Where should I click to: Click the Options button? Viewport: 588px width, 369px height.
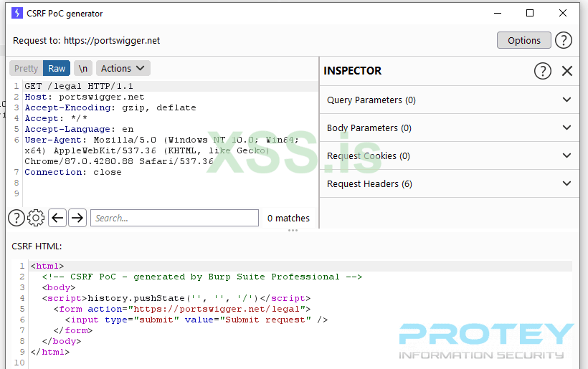[x=523, y=40]
